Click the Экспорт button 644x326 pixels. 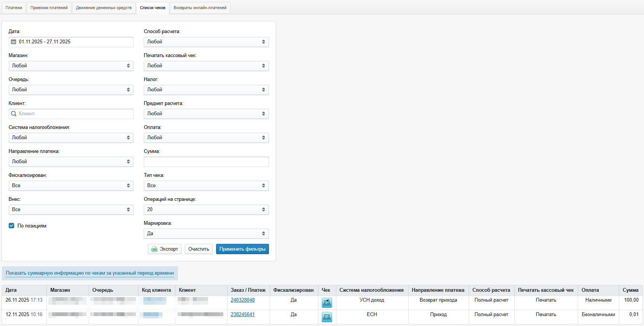165,249
